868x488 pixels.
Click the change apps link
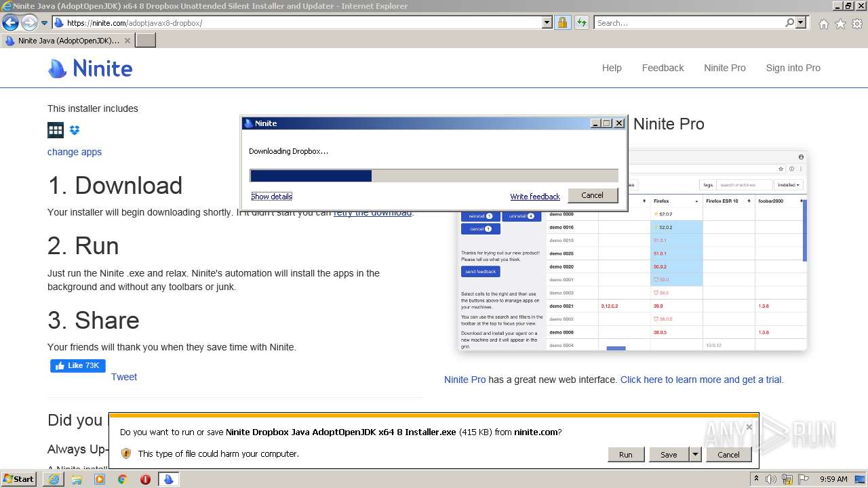[x=75, y=152]
